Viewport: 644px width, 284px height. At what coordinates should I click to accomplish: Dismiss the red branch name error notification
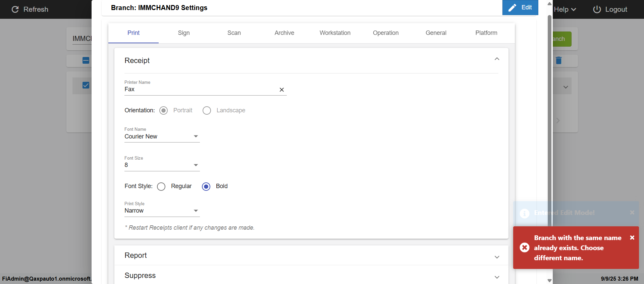pyautogui.click(x=632, y=238)
